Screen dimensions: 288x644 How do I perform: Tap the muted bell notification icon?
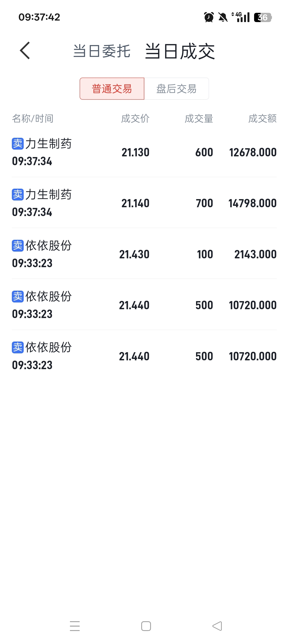tap(223, 17)
